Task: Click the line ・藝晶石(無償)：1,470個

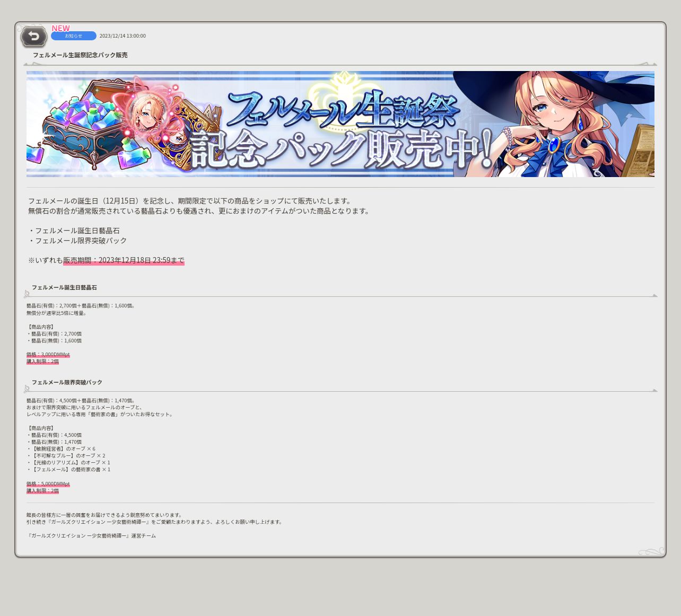Action: 54,442
